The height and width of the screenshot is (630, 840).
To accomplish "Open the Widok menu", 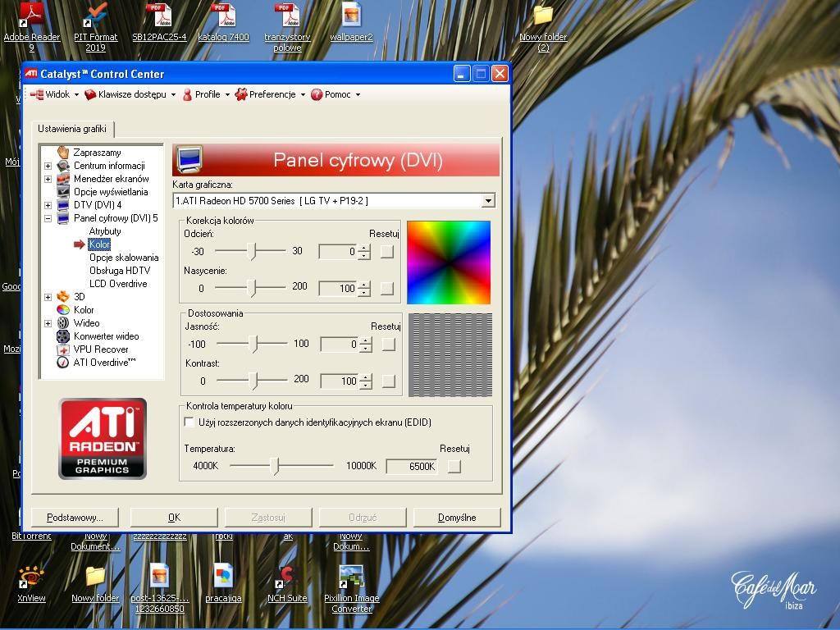I will 55,94.
